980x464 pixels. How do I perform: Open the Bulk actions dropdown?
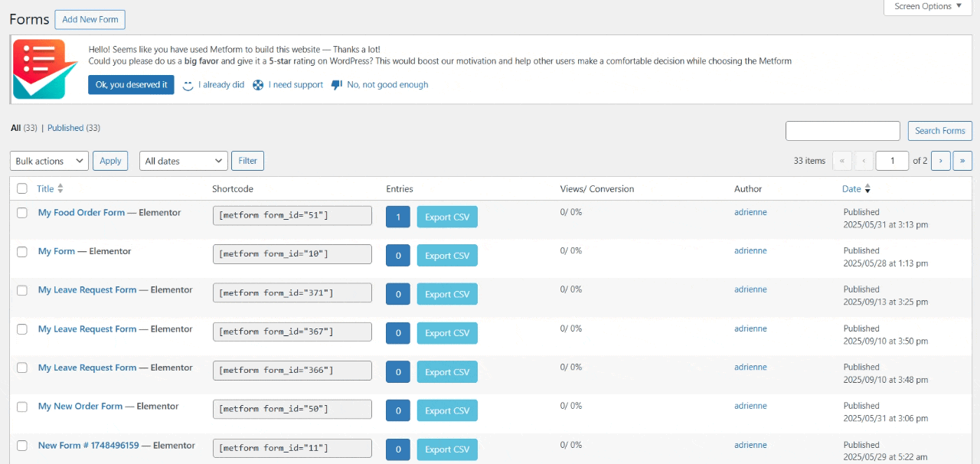tap(48, 161)
